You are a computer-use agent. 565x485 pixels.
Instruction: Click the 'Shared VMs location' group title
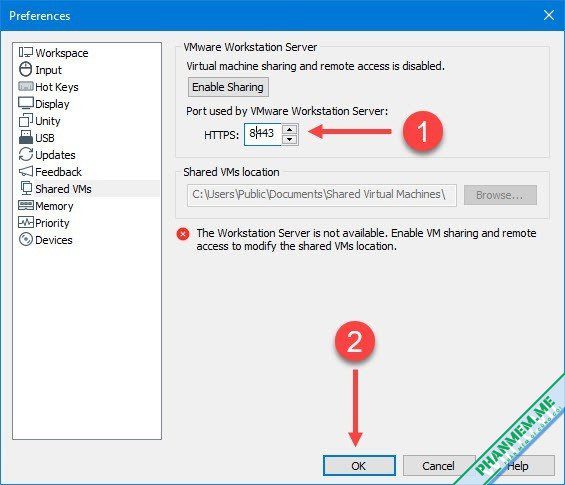click(231, 172)
